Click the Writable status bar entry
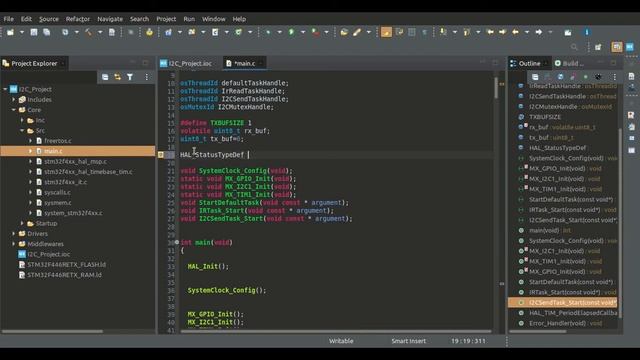 (x=341, y=341)
